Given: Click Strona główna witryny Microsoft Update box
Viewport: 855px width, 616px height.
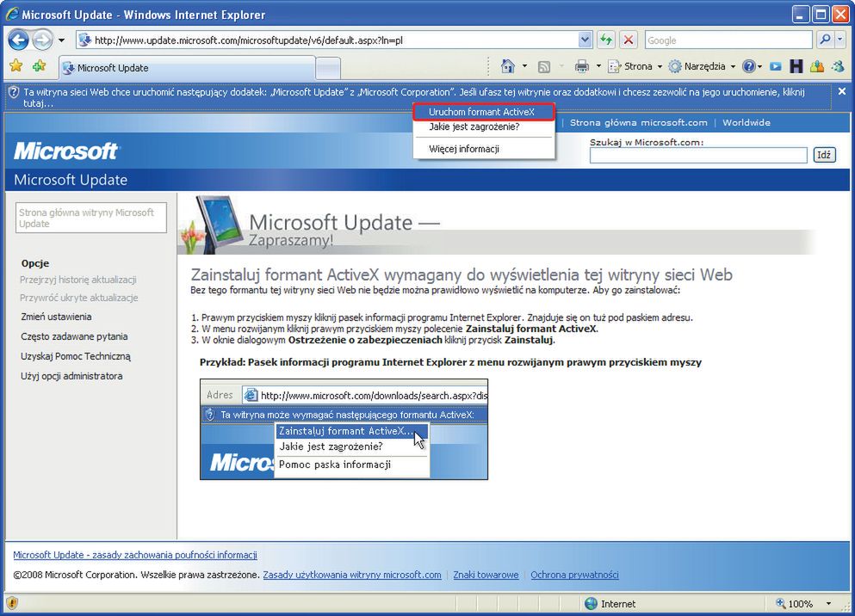Looking at the screenshot, I should click(91, 218).
